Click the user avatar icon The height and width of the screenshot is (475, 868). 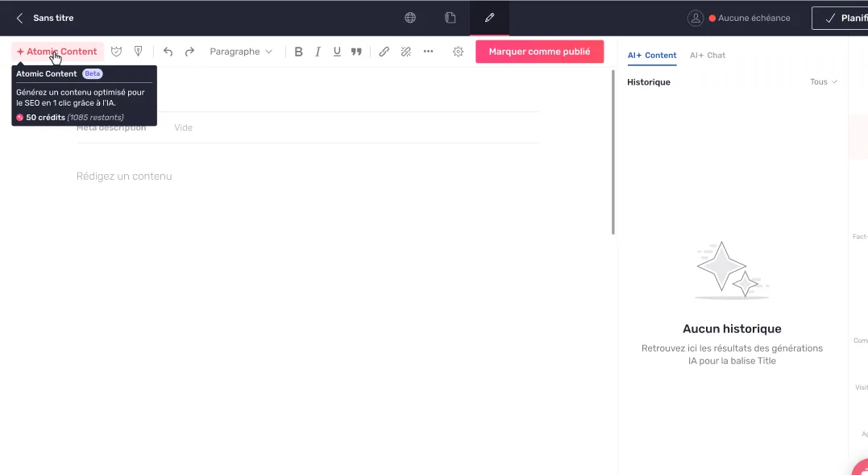tap(696, 19)
